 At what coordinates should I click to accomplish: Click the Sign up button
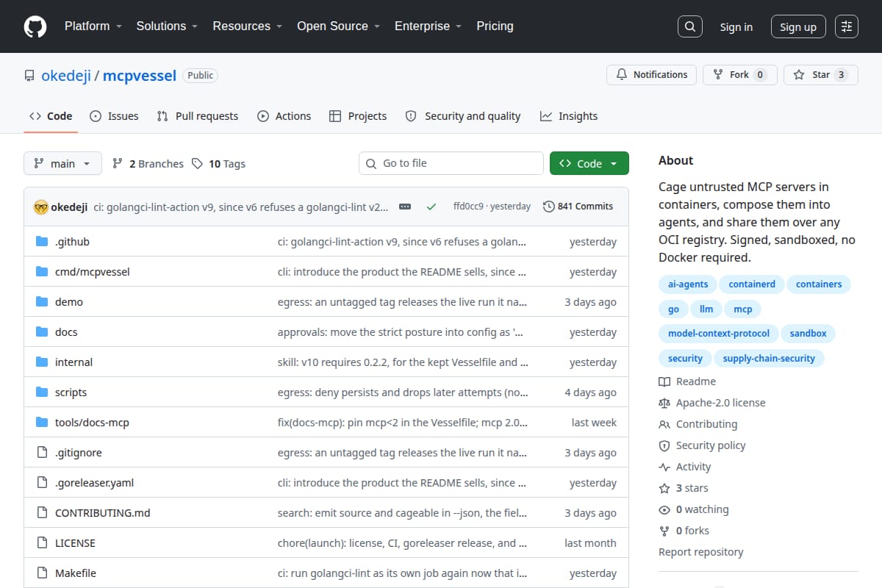pyautogui.click(x=798, y=27)
